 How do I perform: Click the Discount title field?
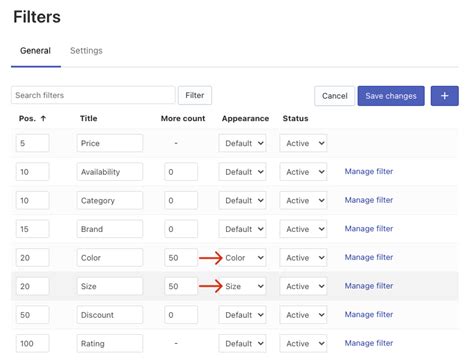tap(110, 315)
